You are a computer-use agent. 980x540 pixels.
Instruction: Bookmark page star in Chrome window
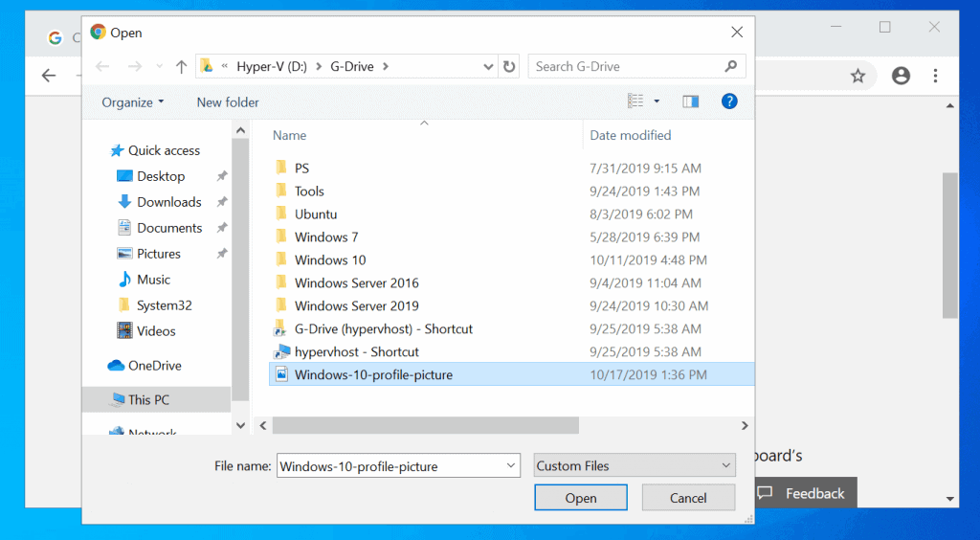pos(857,77)
